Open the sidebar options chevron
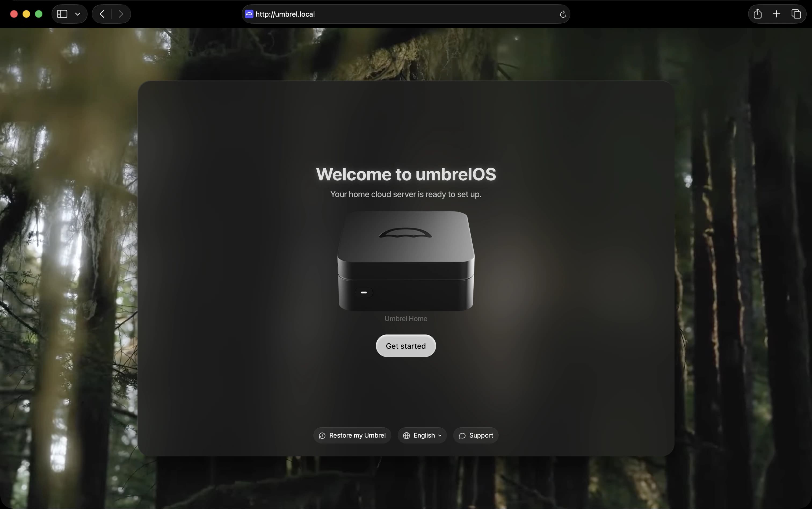812x509 pixels. pos(77,14)
